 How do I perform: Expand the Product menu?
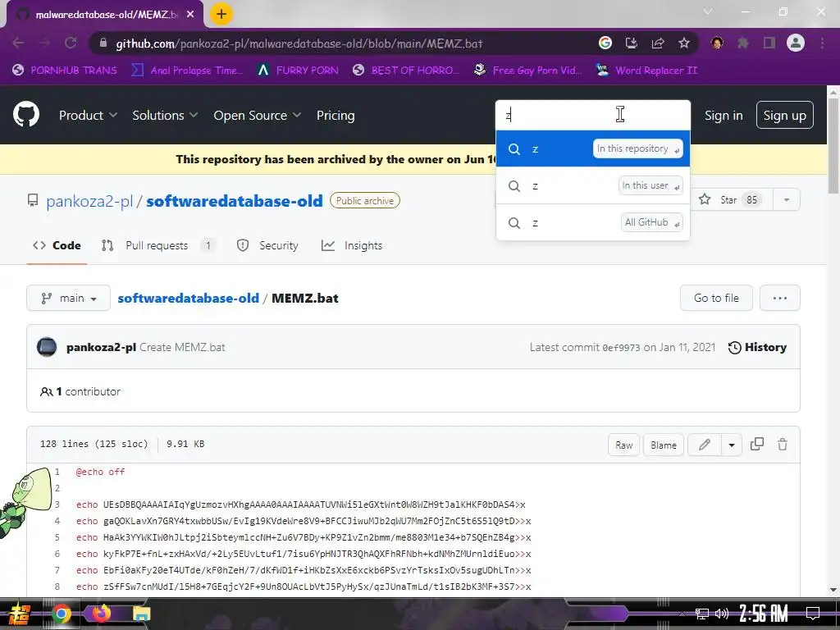[x=88, y=115]
